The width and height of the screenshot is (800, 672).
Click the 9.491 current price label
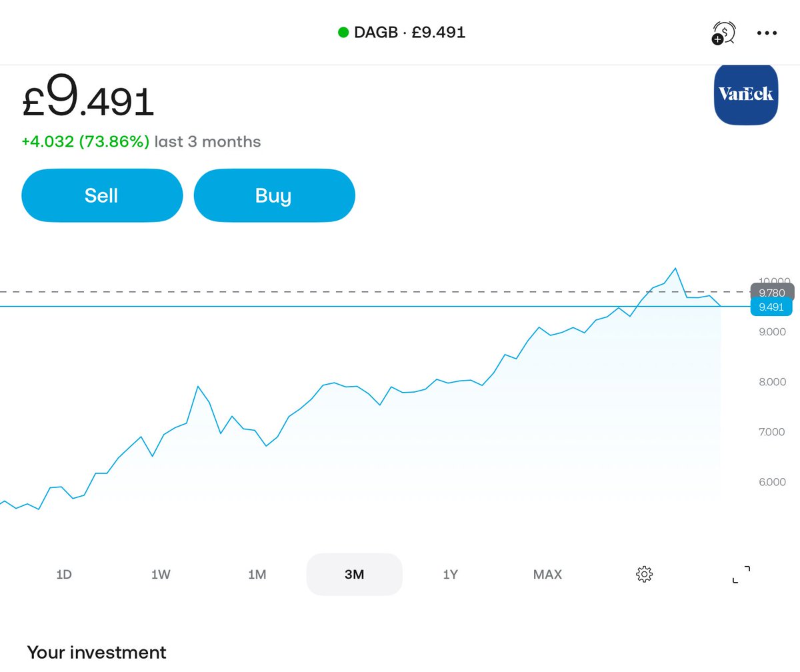(x=771, y=307)
